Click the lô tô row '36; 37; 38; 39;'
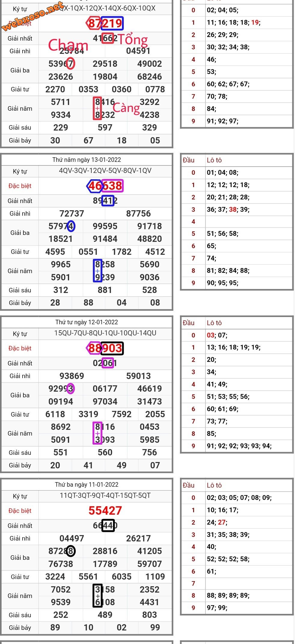The height and width of the screenshot is (644, 295). coord(228,210)
